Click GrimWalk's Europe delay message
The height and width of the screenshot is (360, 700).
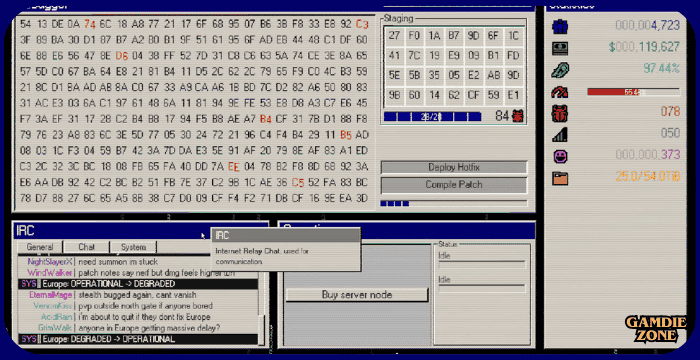coord(149,328)
